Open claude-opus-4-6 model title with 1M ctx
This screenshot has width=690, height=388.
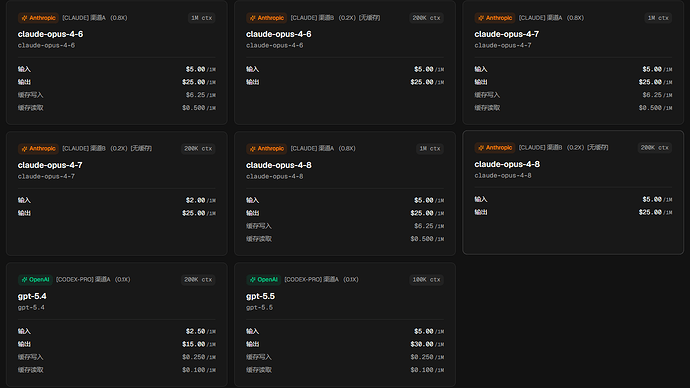pos(50,34)
